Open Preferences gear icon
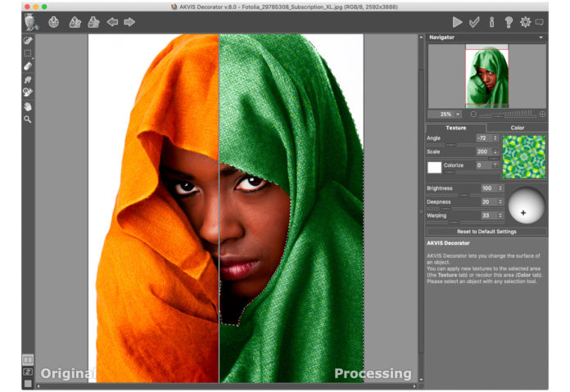The height and width of the screenshot is (392, 570). pos(525,22)
